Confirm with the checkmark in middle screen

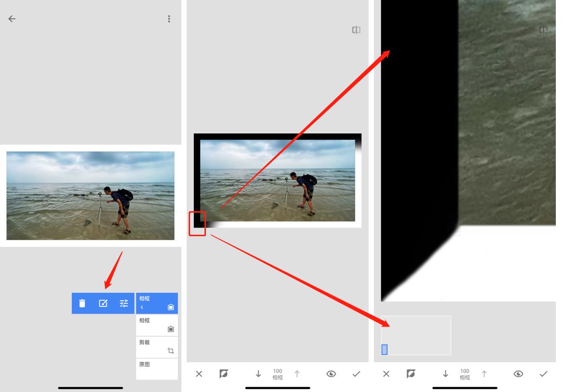click(x=357, y=374)
